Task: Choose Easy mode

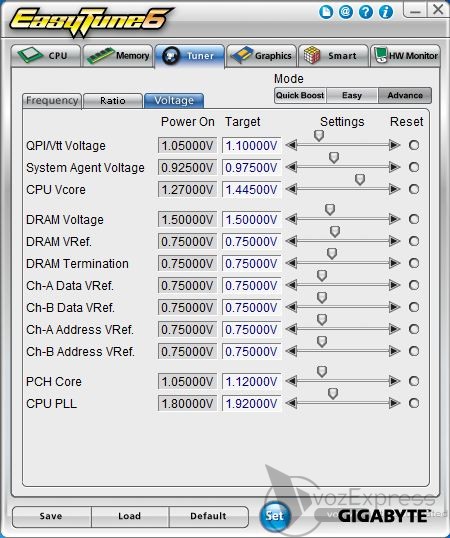Action: [x=352, y=95]
